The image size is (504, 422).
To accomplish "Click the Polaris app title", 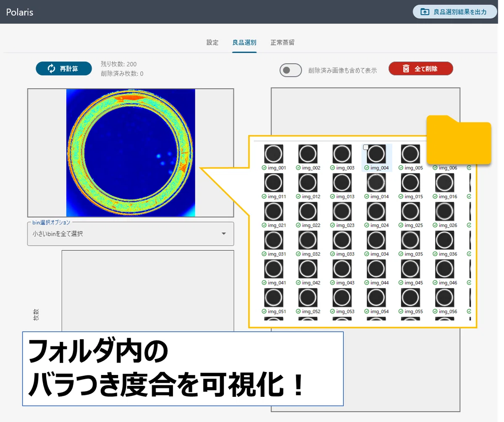I will 20,12.
